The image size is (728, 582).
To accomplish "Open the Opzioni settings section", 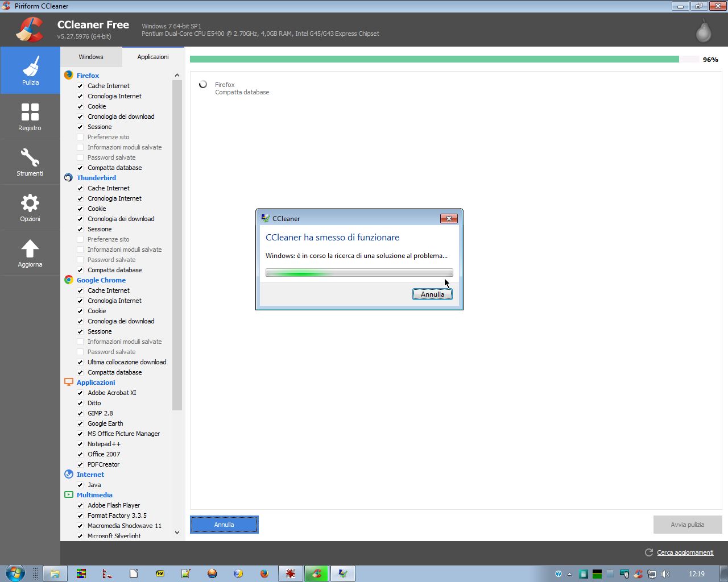I will 30,207.
